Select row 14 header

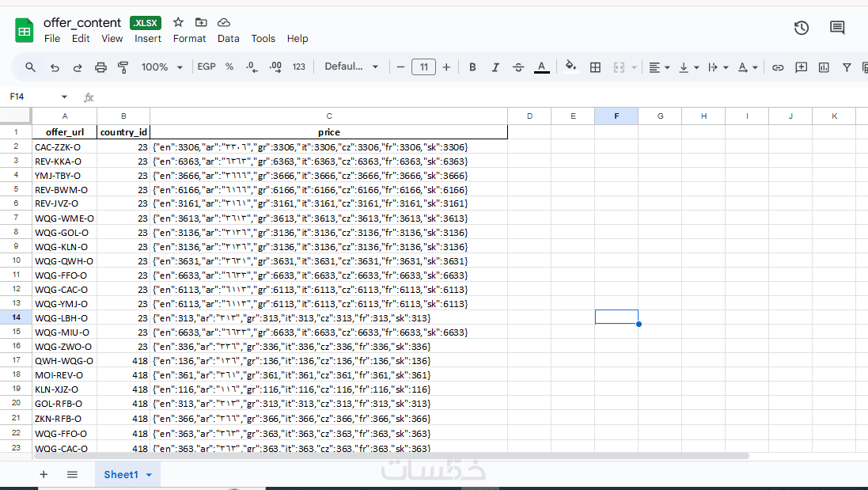pyautogui.click(x=16, y=317)
